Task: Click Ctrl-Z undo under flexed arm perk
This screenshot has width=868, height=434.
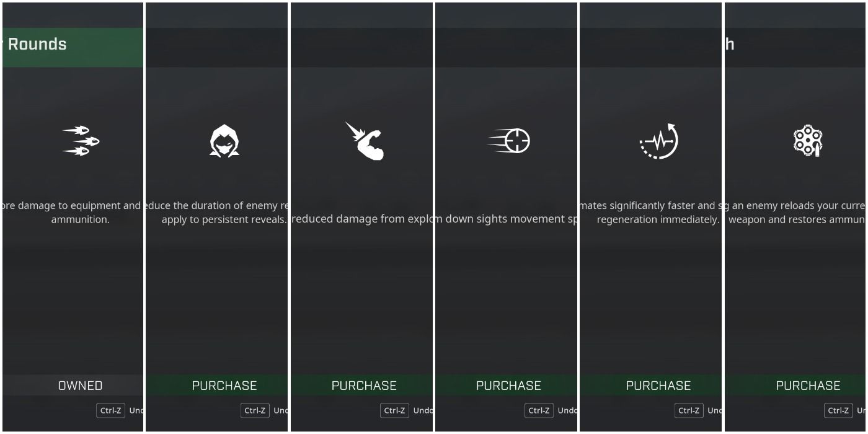Action: pyautogui.click(x=394, y=410)
